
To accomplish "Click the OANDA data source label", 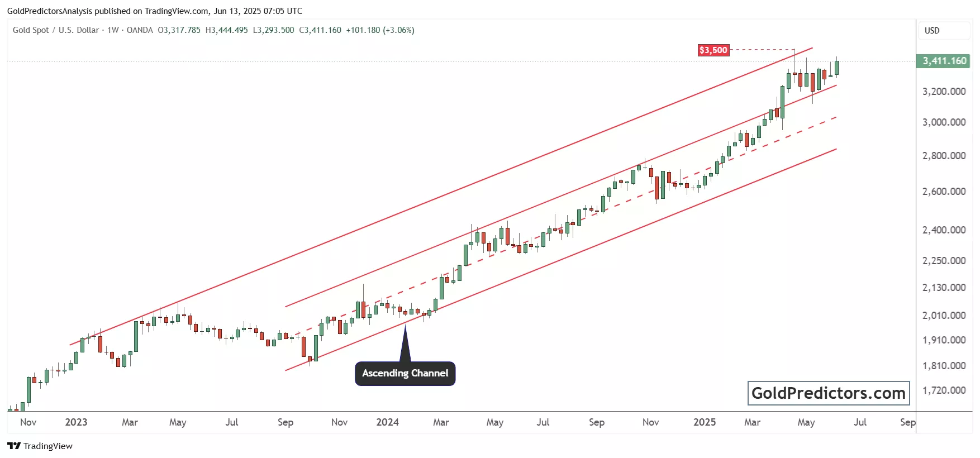I will tap(140, 30).
